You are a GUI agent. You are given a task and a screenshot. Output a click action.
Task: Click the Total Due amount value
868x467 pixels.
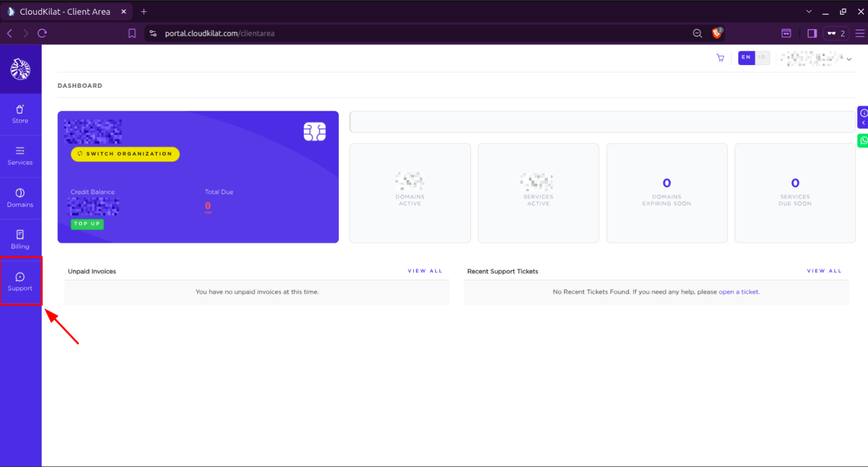tap(208, 206)
